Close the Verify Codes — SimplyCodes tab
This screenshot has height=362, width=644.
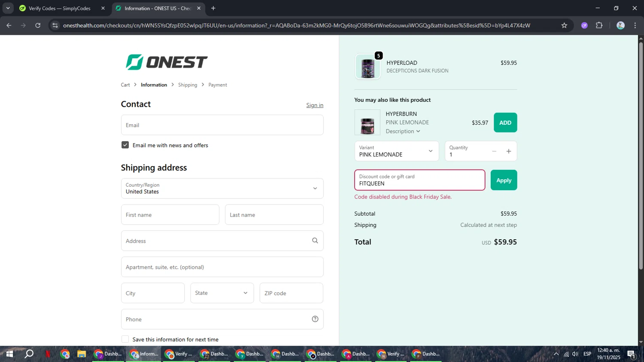coord(103,8)
